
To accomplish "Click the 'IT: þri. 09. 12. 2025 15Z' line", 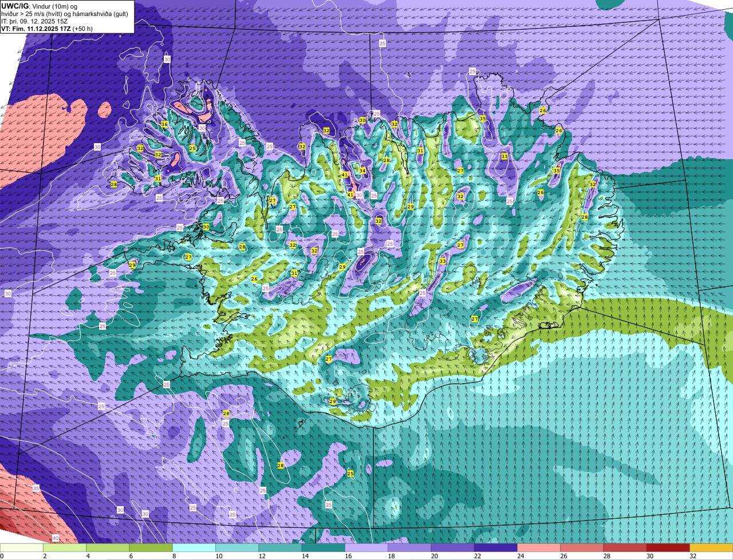I will click(x=36, y=21).
